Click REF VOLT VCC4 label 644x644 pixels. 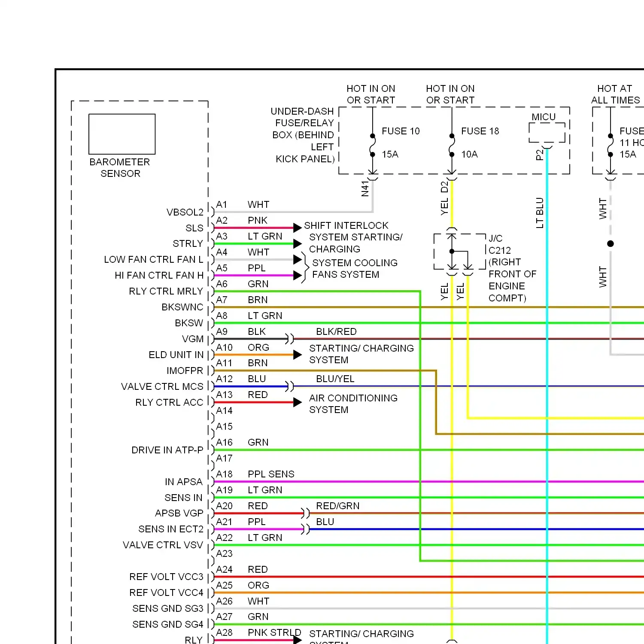pyautogui.click(x=166, y=593)
